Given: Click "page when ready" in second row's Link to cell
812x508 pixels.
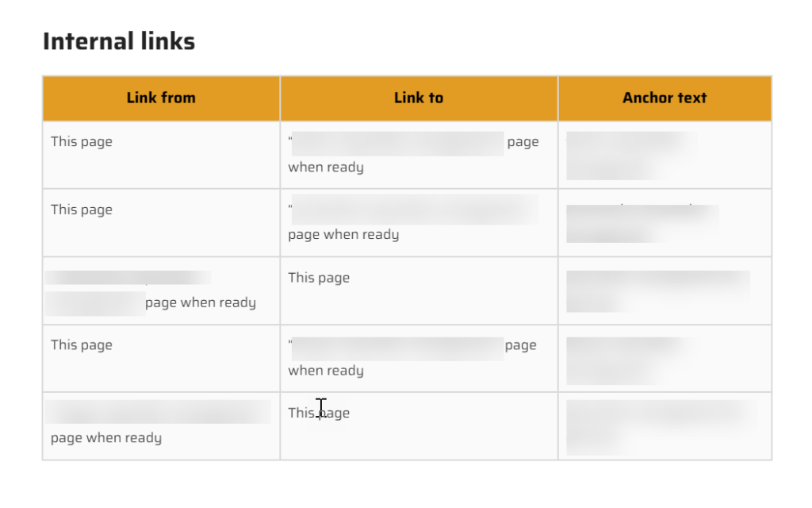Looking at the screenshot, I should [343, 235].
